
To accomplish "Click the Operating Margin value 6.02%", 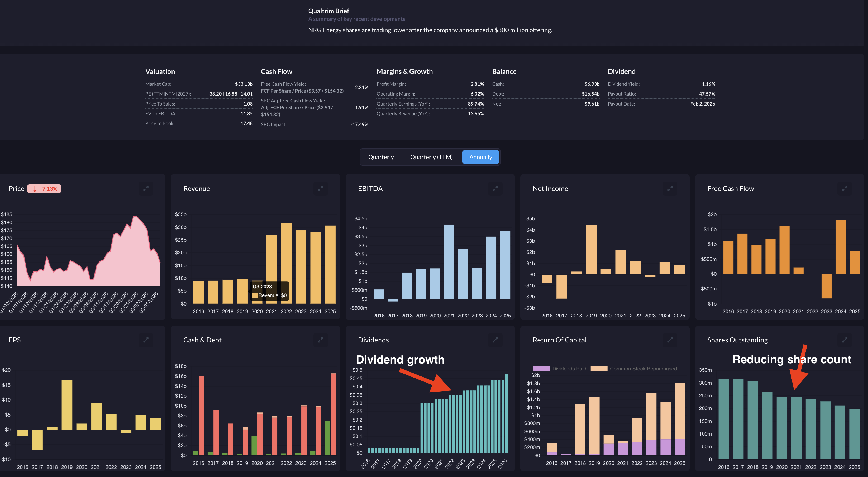I will [477, 94].
